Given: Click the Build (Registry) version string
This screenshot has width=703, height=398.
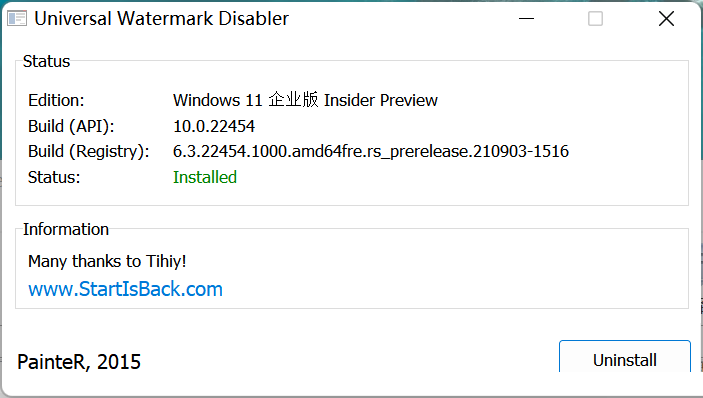Looking at the screenshot, I should pos(371,151).
